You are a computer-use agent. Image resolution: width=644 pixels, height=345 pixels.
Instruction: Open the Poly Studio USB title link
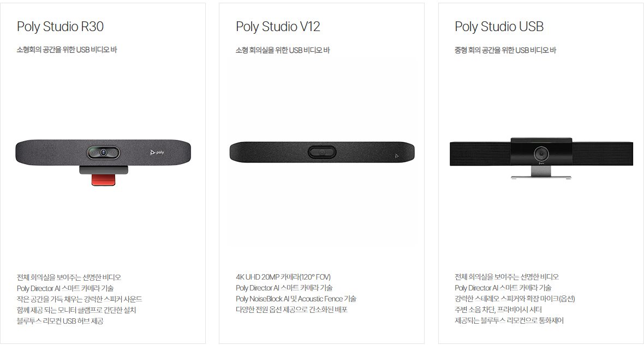[499, 27]
